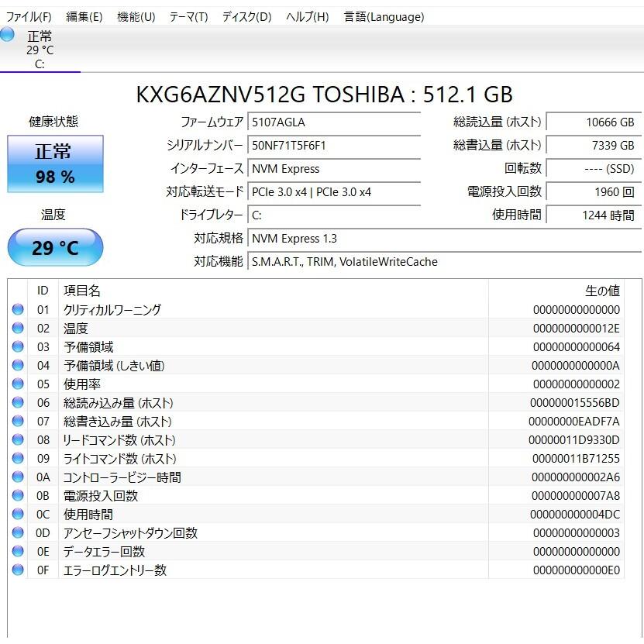Click status dot for 05 使用率
Screen dimensions: 644x644
[x=18, y=384]
